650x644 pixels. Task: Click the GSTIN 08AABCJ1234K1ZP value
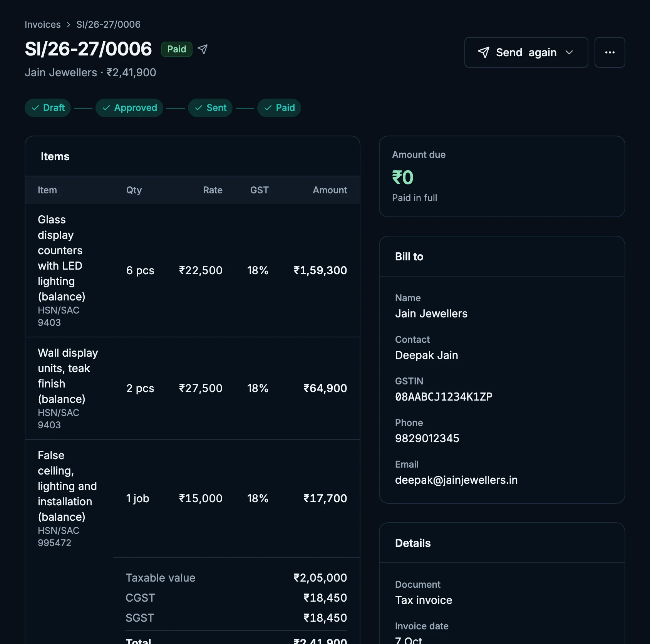(444, 397)
